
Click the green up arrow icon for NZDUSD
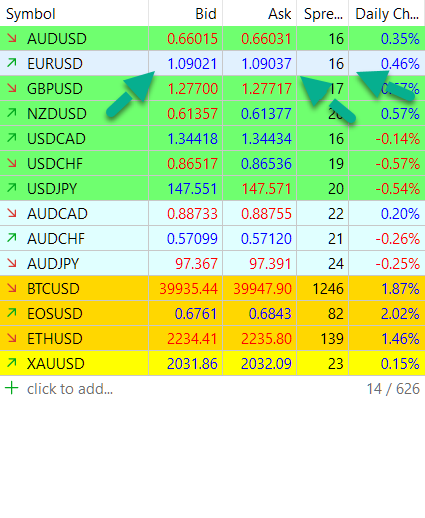12,113
